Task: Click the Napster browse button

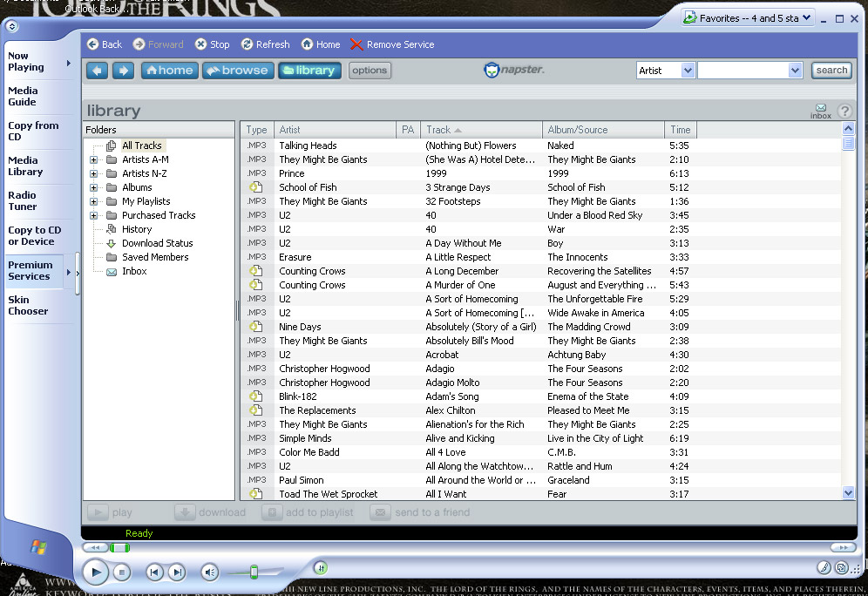Action: 238,71
